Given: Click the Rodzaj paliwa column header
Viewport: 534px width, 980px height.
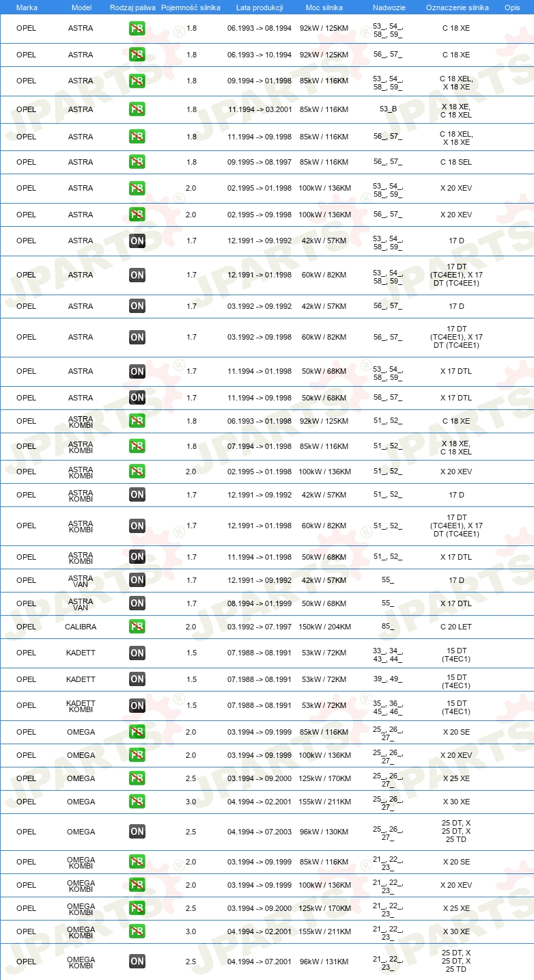Looking at the screenshot, I should pyautogui.click(x=132, y=8).
